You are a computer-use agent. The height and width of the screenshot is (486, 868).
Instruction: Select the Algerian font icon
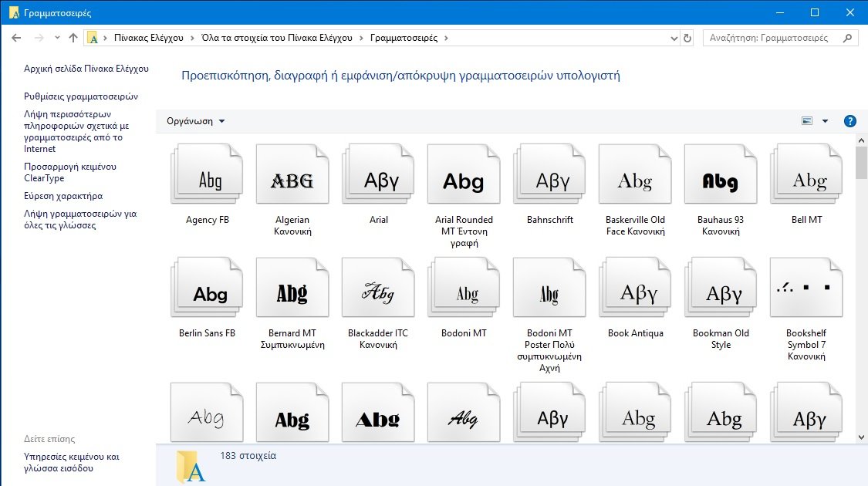(292, 174)
